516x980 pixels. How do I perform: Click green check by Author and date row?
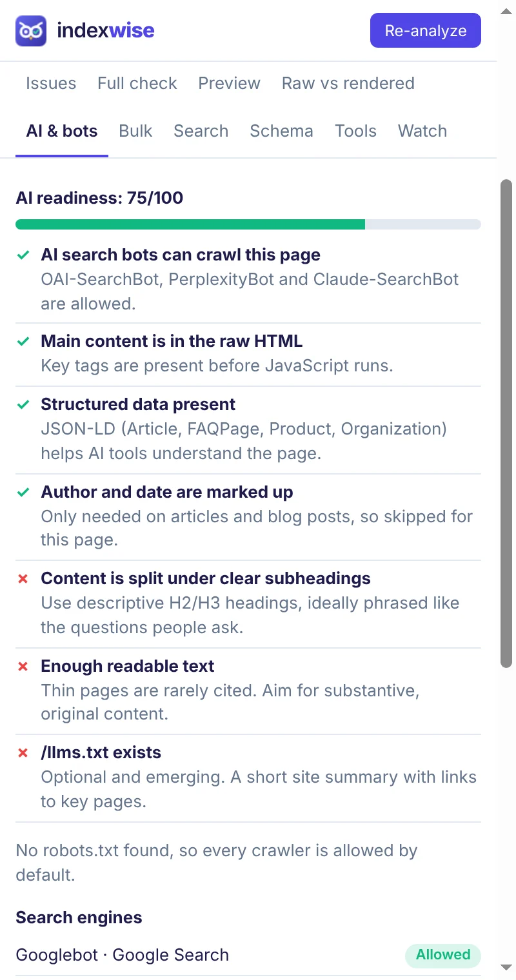pos(23,493)
